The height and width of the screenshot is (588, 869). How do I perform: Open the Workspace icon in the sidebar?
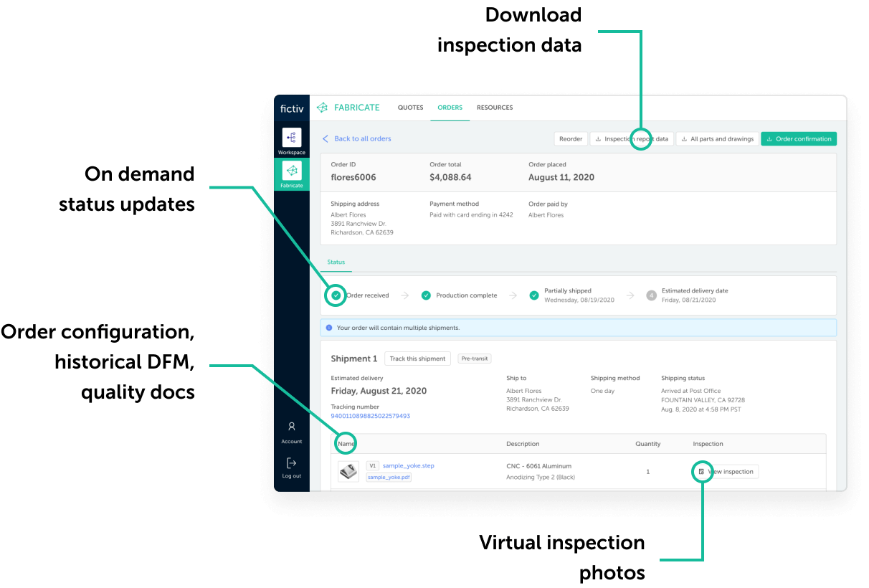291,138
